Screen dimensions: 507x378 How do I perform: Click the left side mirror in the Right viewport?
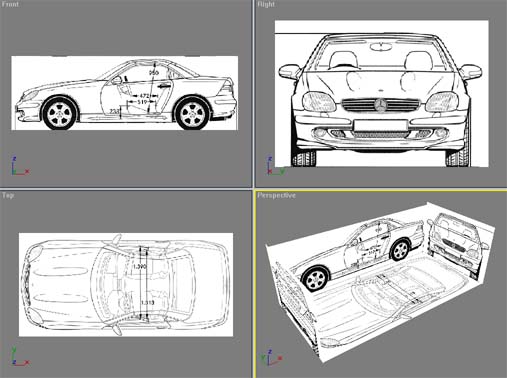(x=289, y=72)
